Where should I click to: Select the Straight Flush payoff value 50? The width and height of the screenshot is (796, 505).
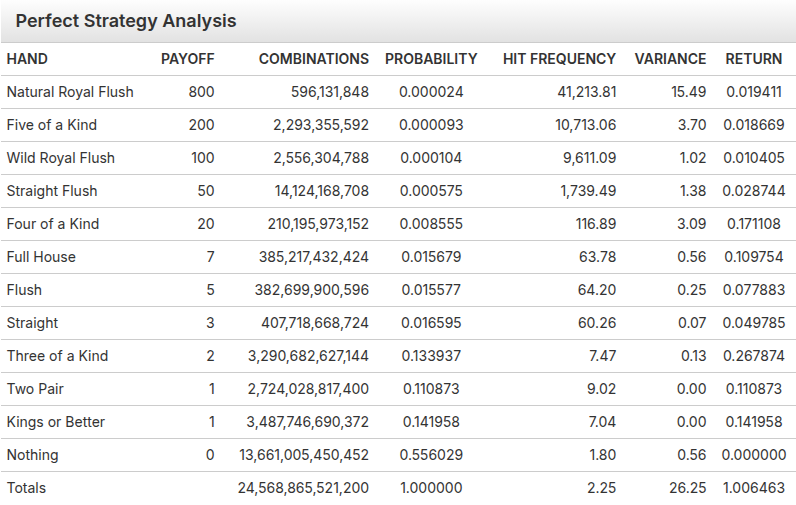click(x=206, y=191)
